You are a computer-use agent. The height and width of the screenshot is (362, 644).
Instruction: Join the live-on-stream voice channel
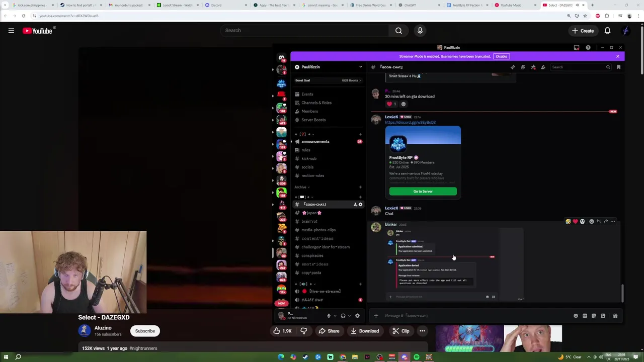click(x=328, y=291)
